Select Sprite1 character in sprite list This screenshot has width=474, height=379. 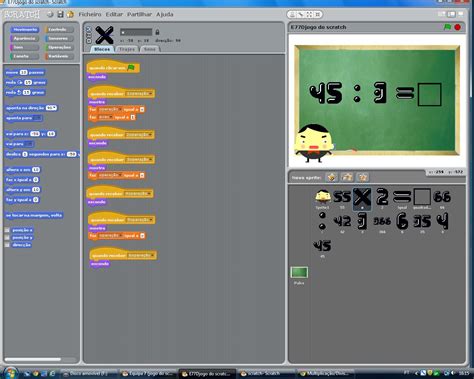coord(322,199)
